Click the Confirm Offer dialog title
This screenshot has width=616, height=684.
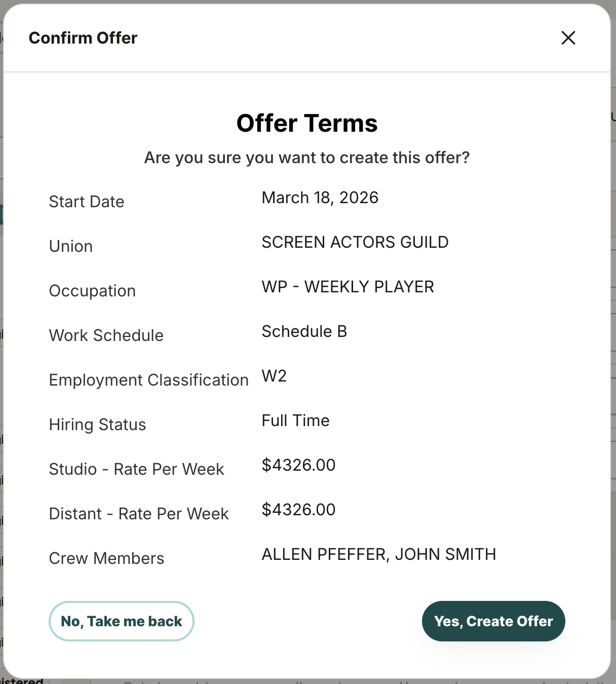coord(83,38)
